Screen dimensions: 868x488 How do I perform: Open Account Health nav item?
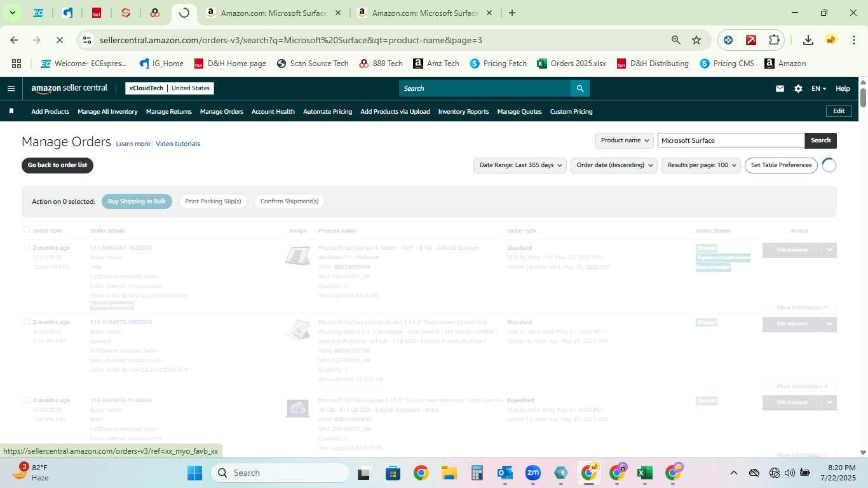coord(273,111)
